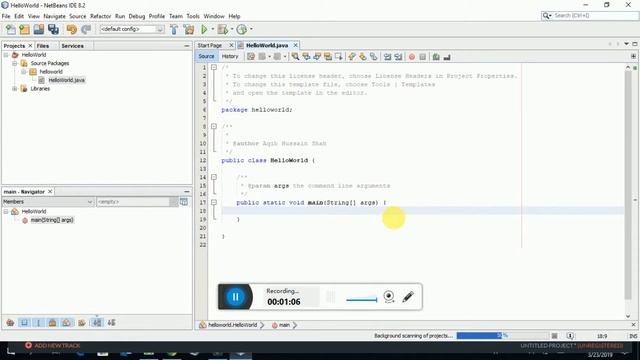The width and height of the screenshot is (640, 360).
Task: Open the Debug Project dropdown arrow
Action: 231,29
